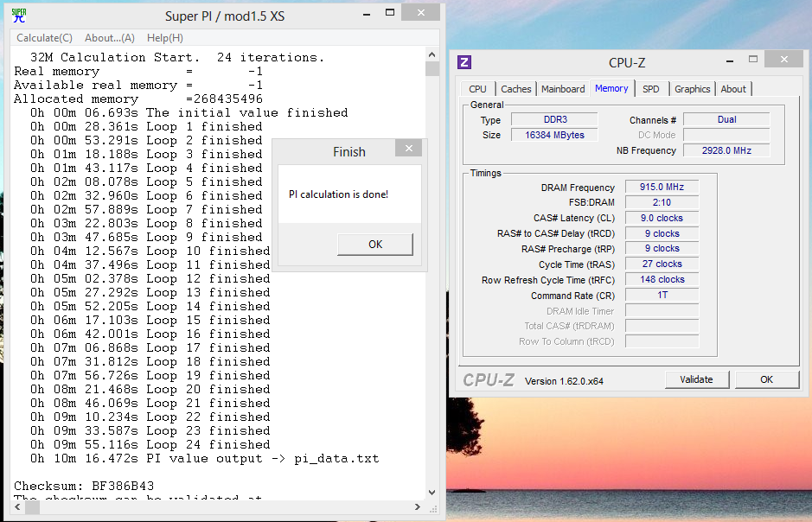Click the empty DRAM Idle Timer field

coord(662,310)
